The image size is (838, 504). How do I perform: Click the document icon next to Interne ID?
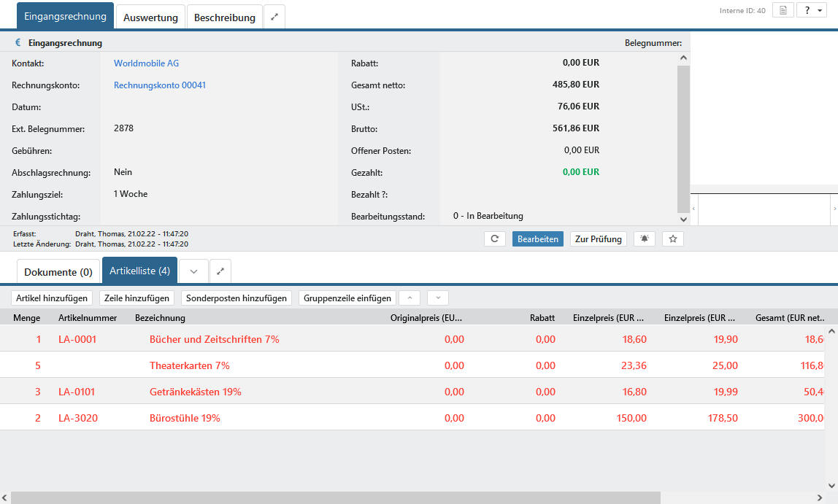[783, 10]
